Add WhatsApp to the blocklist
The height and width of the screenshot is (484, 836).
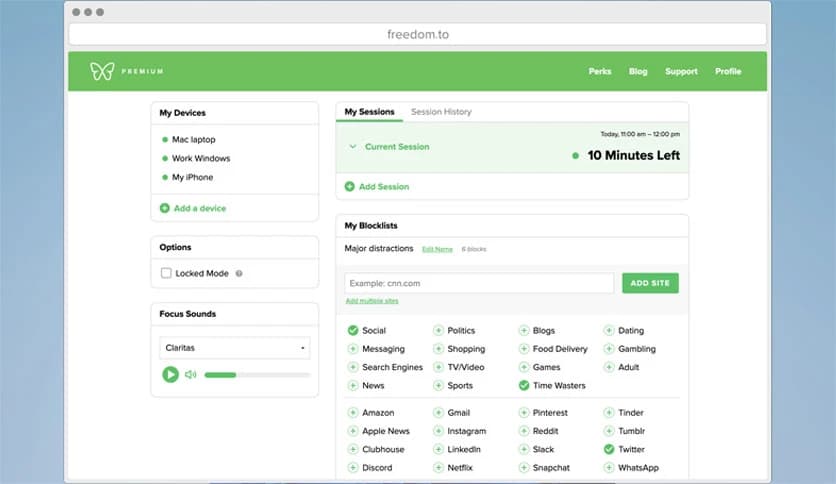tap(609, 467)
